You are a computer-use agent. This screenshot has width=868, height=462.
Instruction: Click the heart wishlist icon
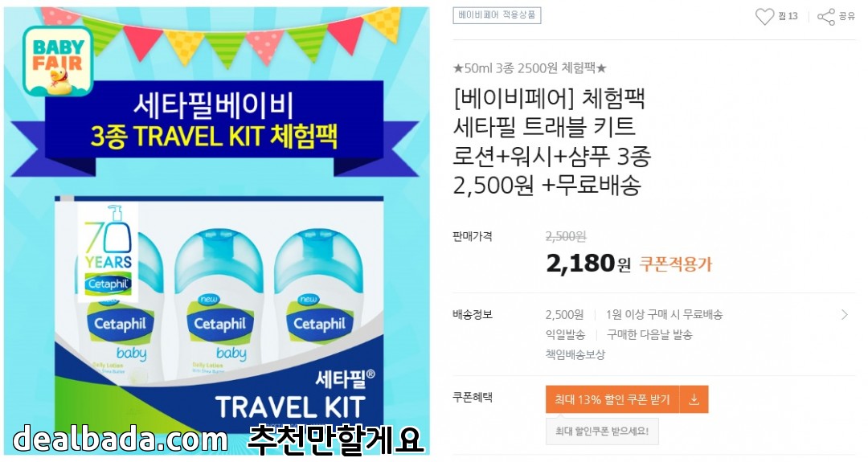(764, 16)
